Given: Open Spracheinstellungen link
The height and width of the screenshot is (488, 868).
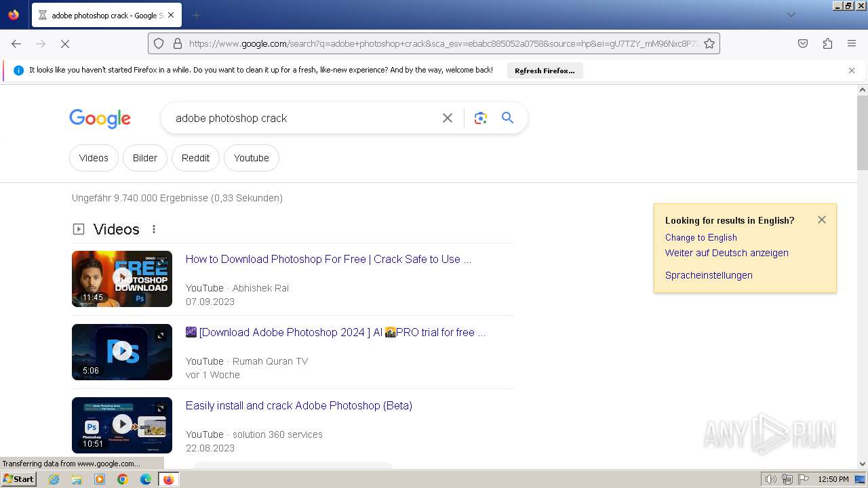Looking at the screenshot, I should coord(709,275).
